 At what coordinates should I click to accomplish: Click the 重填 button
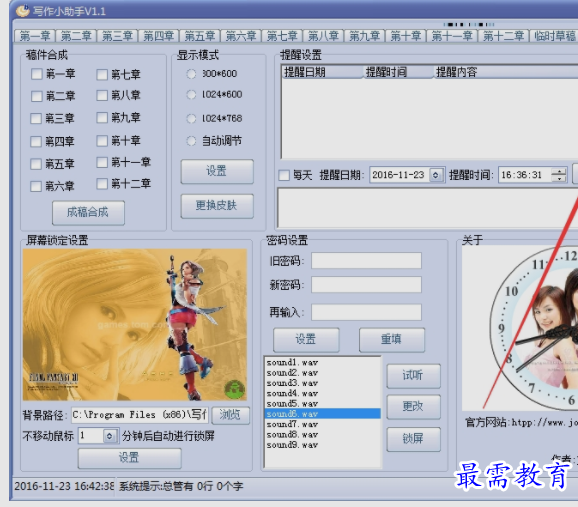click(392, 340)
